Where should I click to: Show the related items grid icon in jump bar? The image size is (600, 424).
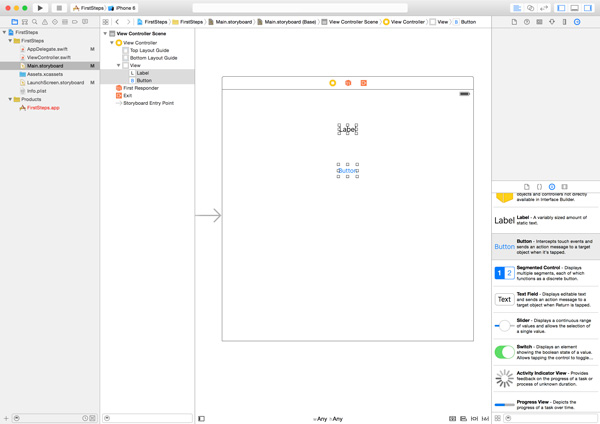point(106,22)
